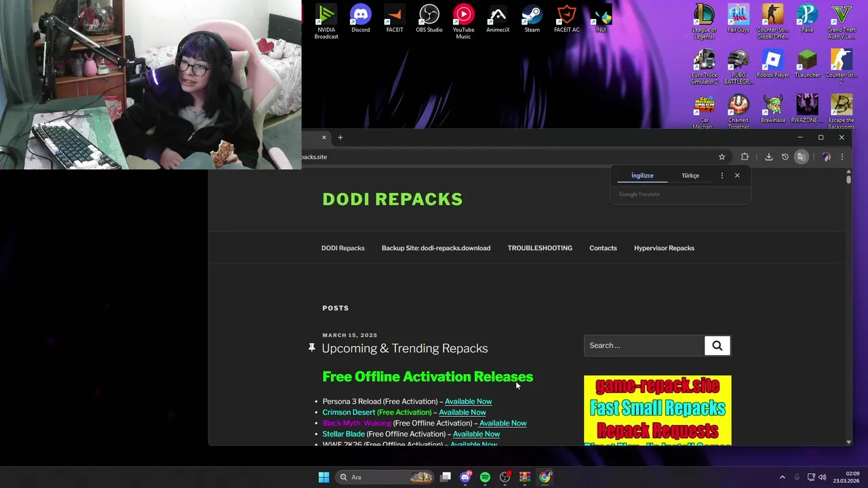Open Brawlhalla desktop shortcut
Viewport: 868px width, 488px height.
(772, 110)
